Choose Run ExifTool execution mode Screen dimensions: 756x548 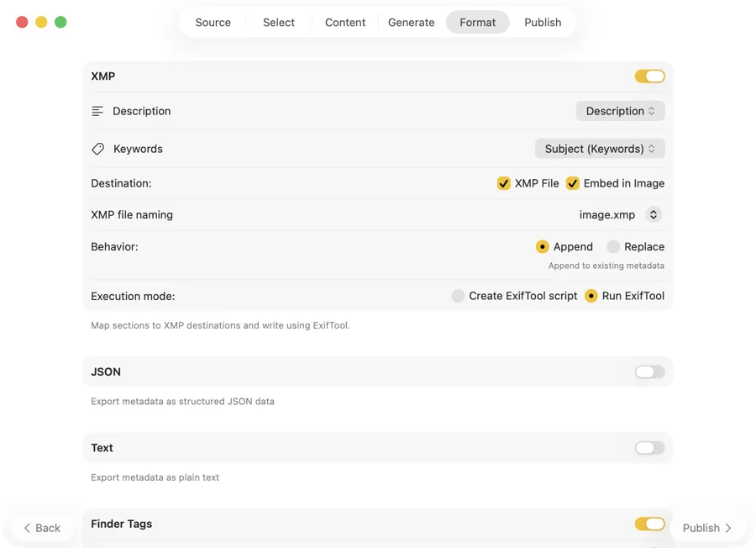(x=591, y=296)
